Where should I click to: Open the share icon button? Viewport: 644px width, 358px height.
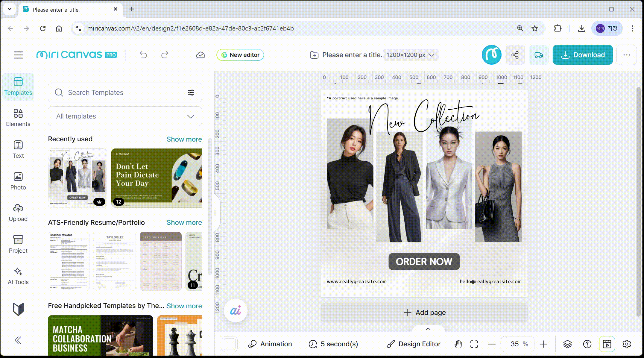click(x=515, y=55)
